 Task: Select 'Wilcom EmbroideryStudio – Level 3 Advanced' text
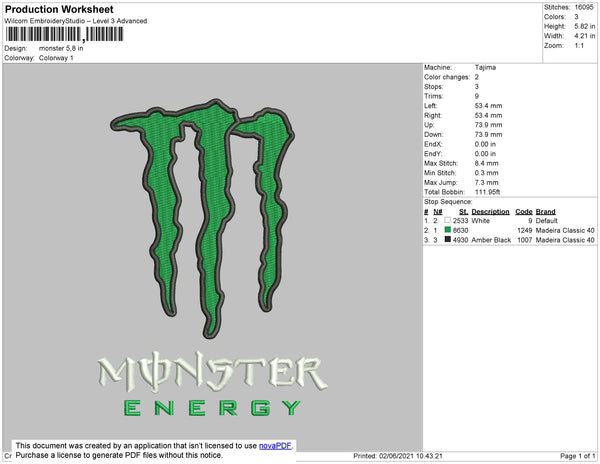(x=76, y=21)
